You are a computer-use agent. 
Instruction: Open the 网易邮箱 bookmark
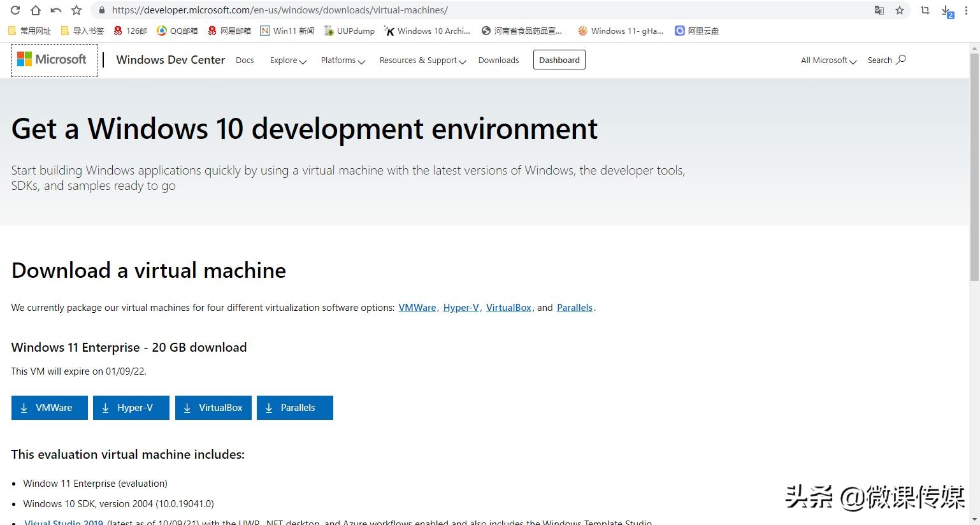229,31
